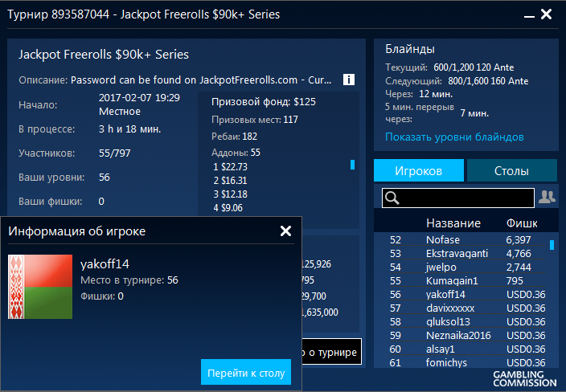Click the Ребаи: 182 line
The image size is (566, 392).
234,137
